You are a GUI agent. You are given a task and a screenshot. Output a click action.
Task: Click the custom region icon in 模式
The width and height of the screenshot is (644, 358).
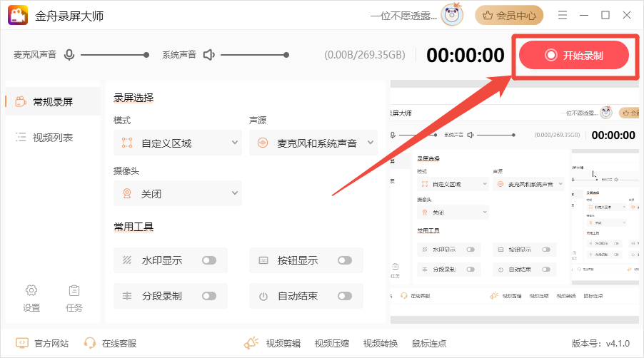(x=127, y=143)
